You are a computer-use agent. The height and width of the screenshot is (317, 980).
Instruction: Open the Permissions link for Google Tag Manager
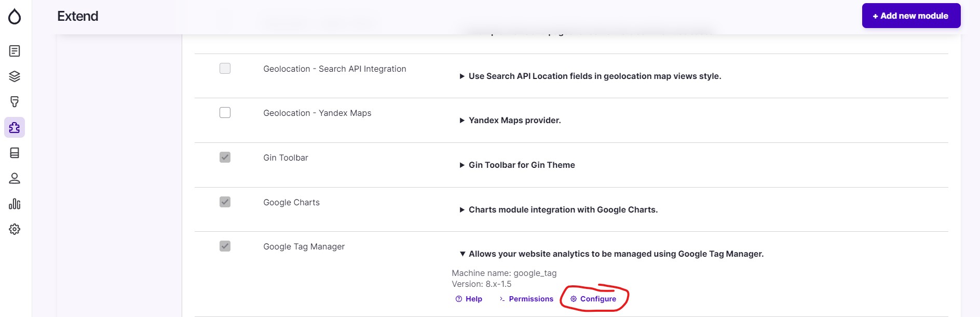coord(526,299)
